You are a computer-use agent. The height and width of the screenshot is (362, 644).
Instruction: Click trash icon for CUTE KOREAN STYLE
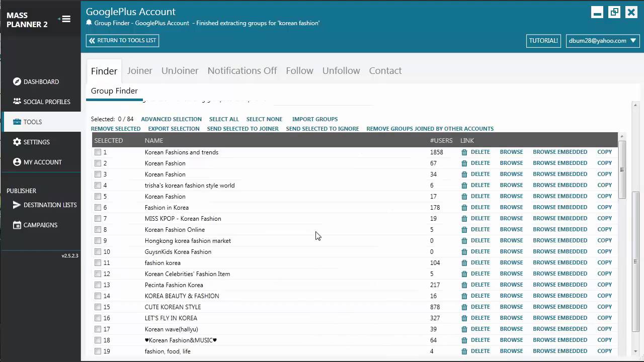pyautogui.click(x=464, y=307)
